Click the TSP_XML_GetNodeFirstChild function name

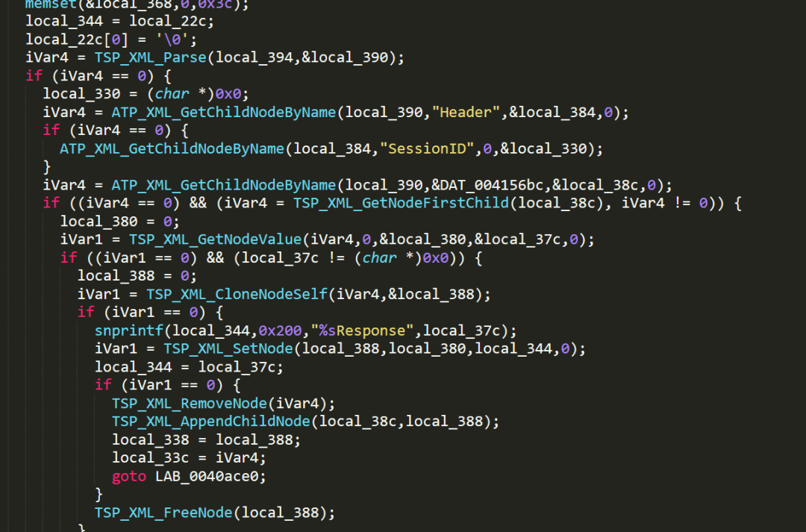pyautogui.click(x=401, y=203)
